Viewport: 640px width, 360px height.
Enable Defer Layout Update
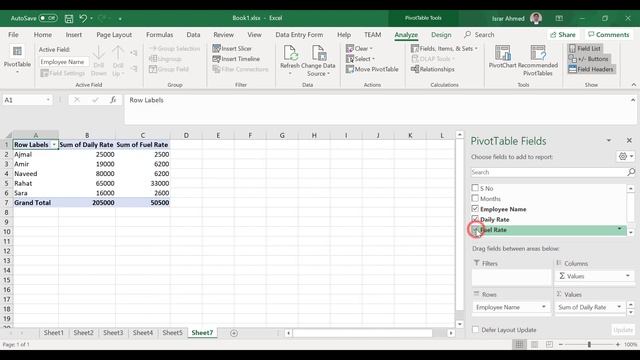[475, 329]
